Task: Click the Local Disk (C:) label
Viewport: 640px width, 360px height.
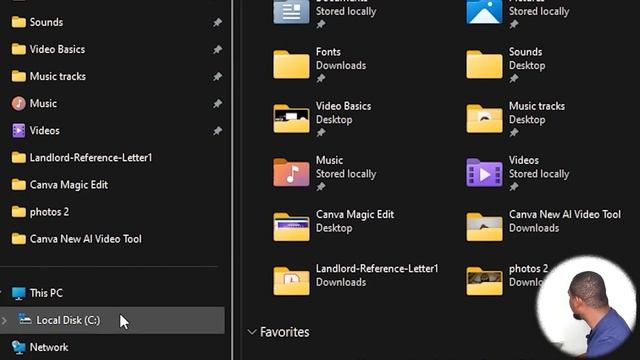Action: 68,320
